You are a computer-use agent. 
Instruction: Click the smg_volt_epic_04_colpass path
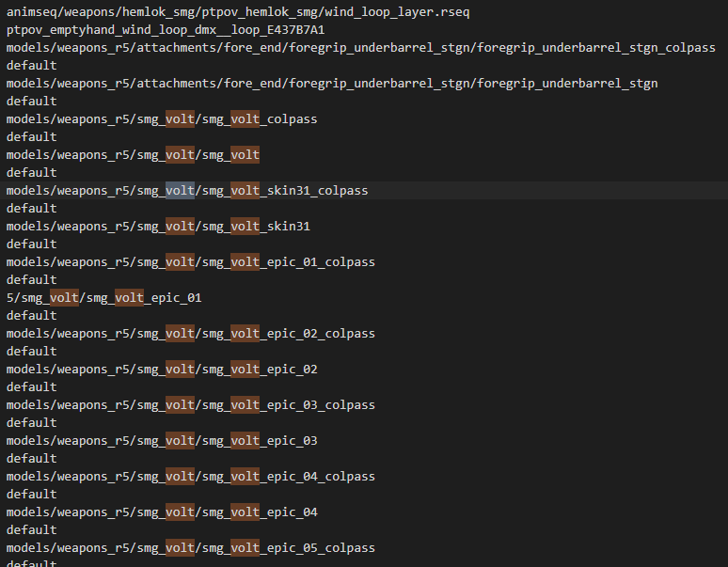pos(190,477)
